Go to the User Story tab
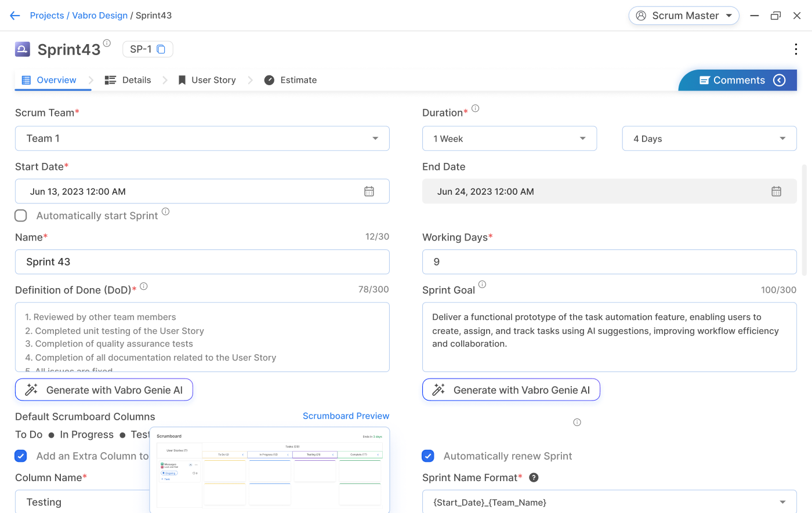This screenshot has height=513, width=812. coord(206,80)
